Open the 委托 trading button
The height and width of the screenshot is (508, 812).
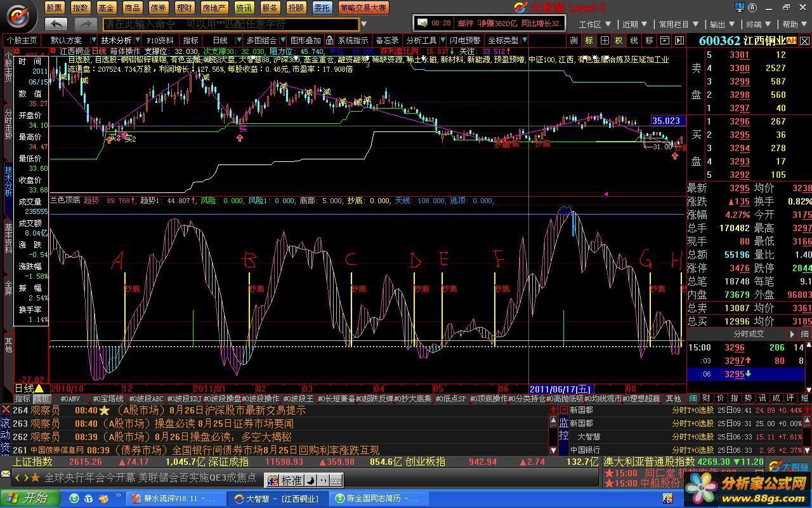(322, 8)
